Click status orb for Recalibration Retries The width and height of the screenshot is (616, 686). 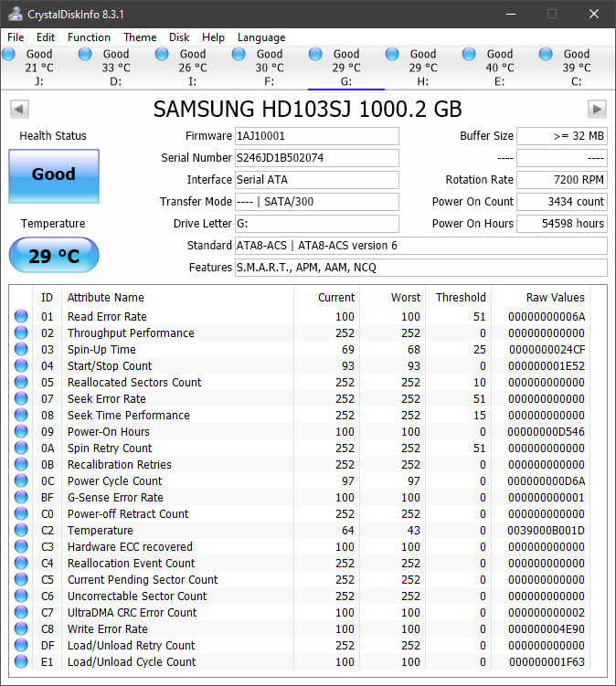pyautogui.click(x=21, y=464)
